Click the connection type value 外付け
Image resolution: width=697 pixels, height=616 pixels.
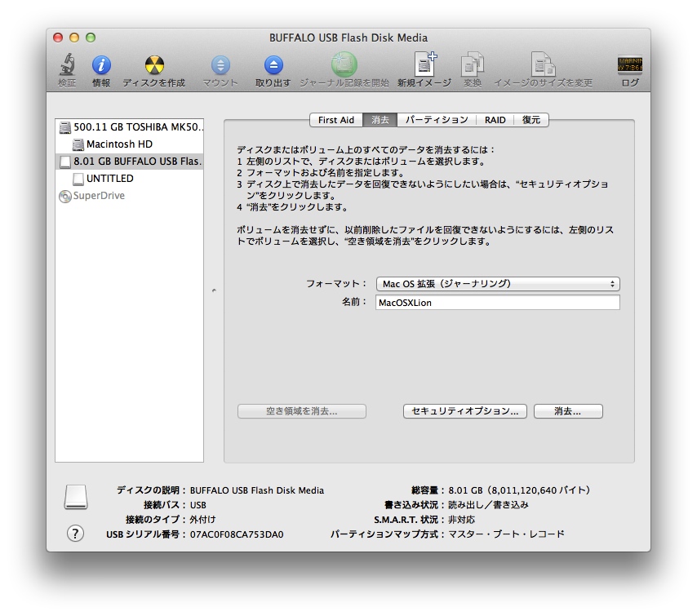tap(202, 520)
